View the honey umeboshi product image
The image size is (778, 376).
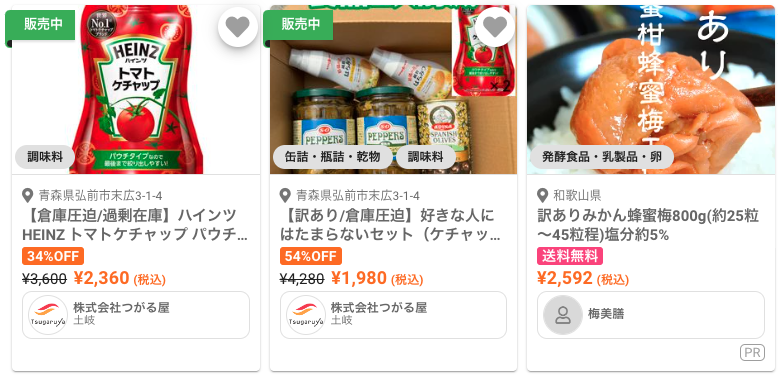click(x=650, y=89)
